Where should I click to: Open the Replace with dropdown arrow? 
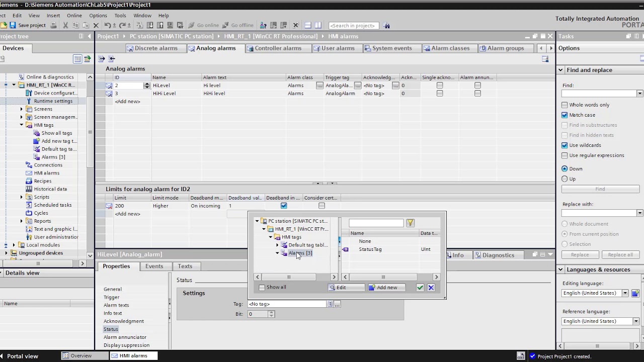point(639,213)
